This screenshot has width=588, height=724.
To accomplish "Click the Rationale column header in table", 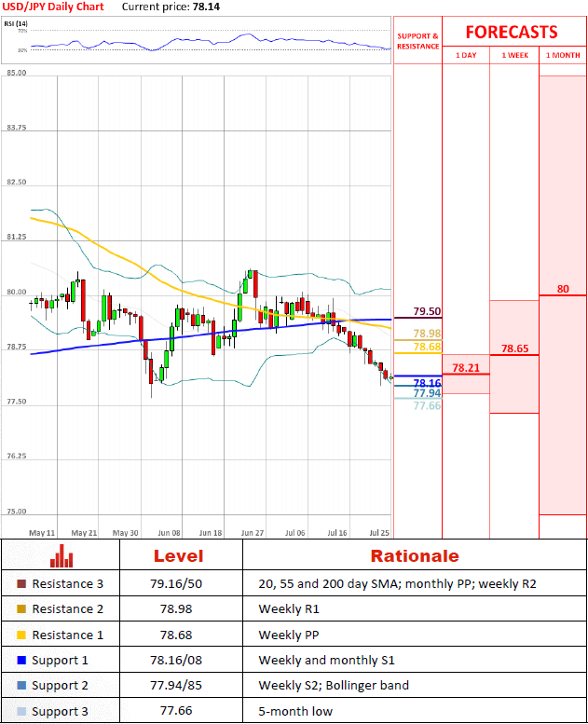I will tap(415, 556).
